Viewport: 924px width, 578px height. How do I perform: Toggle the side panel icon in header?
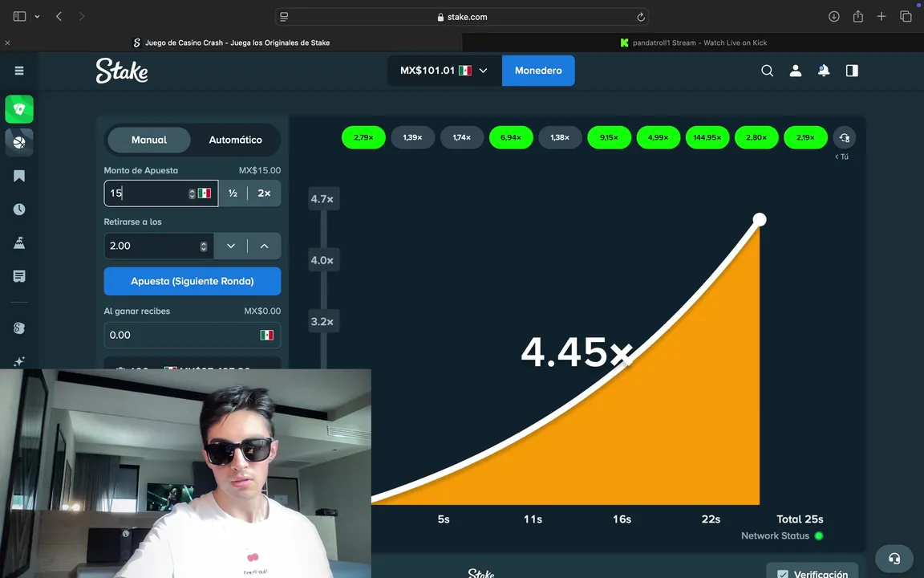pyautogui.click(x=852, y=71)
